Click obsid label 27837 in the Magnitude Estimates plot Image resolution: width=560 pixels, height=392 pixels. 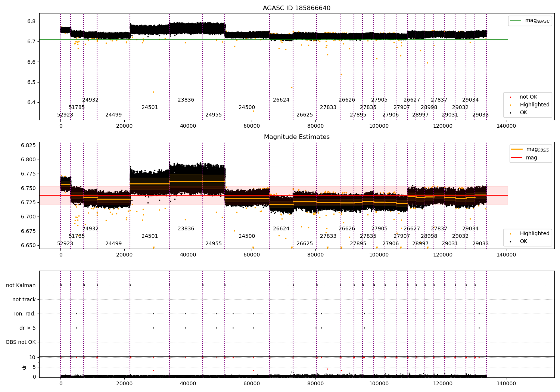(439, 229)
